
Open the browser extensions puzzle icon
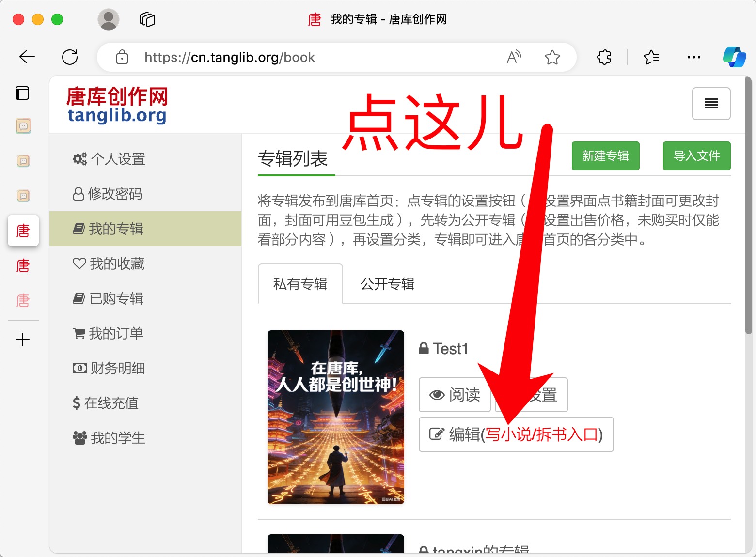[x=604, y=57]
